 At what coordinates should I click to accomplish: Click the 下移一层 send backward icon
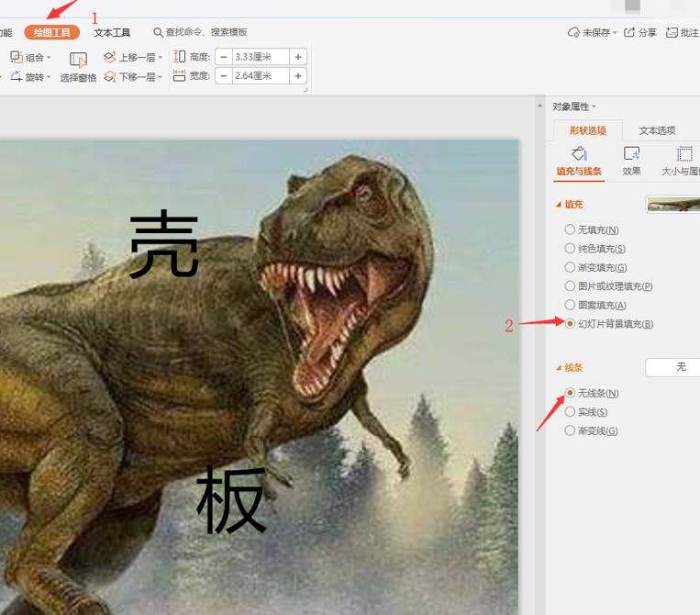[x=109, y=77]
